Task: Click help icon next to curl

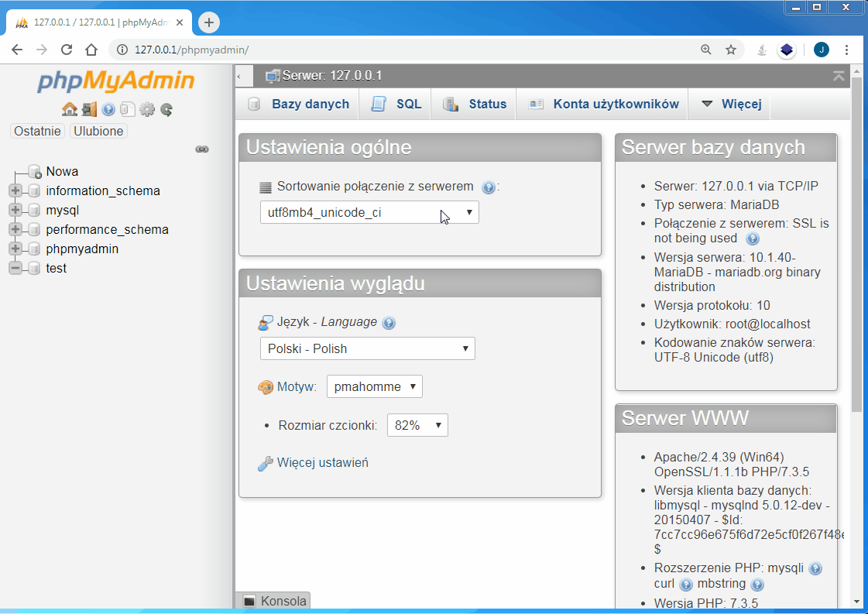Action: [x=686, y=585]
